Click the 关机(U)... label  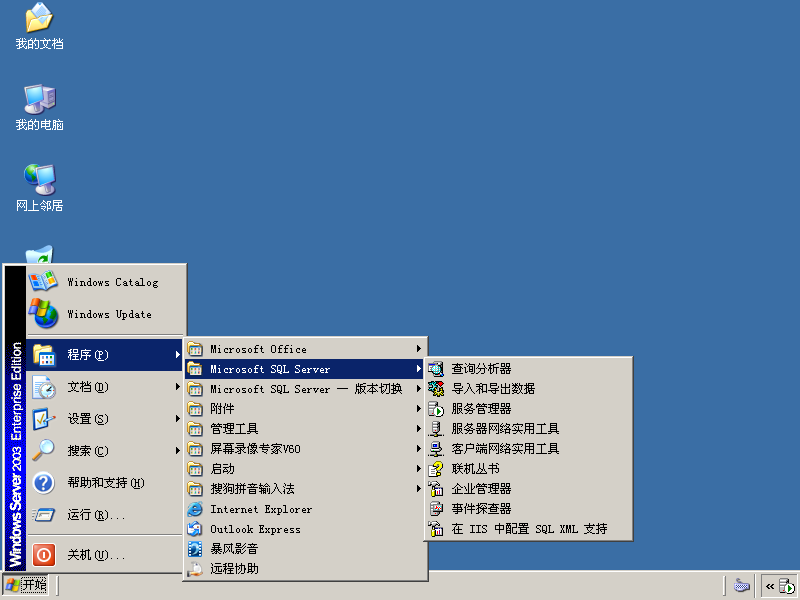96,555
